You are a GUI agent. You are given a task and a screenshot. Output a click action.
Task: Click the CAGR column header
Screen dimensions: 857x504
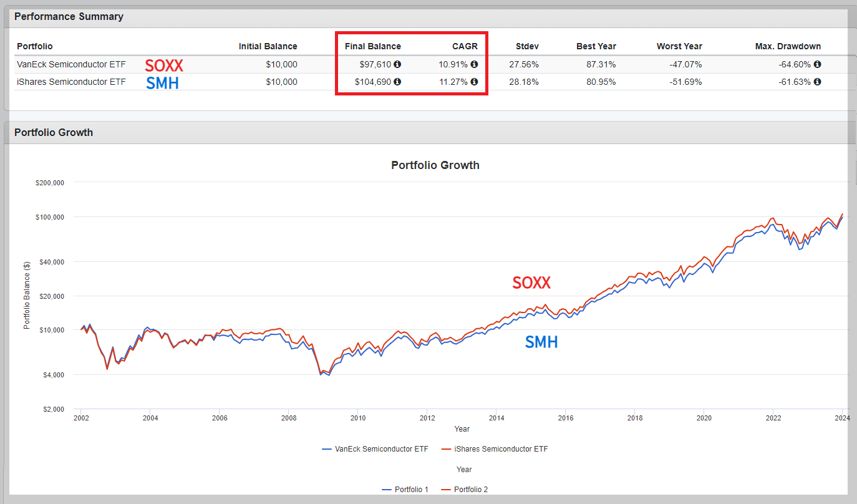(465, 46)
